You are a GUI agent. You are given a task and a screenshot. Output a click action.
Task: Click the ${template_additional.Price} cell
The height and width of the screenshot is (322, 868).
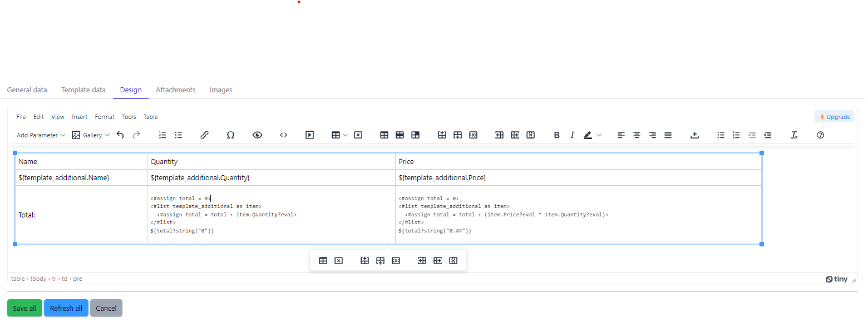coord(578,177)
